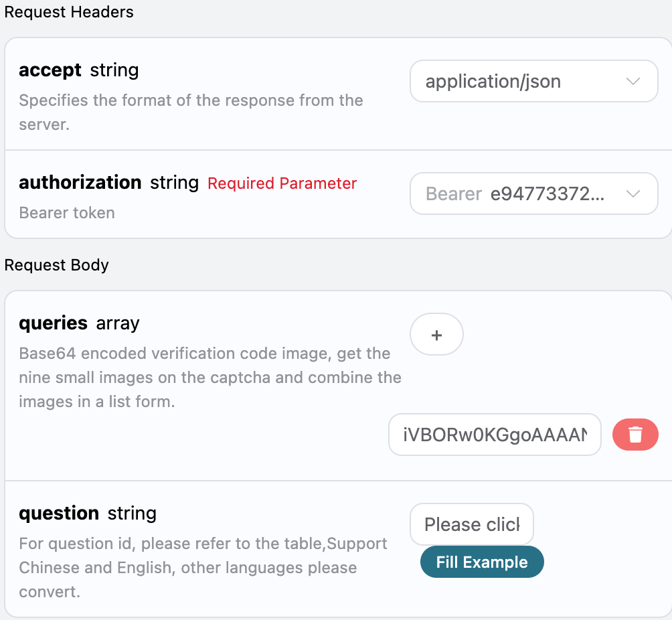Click the bold accept parameter name
Viewport: 672px width, 620px height.
pyautogui.click(x=50, y=70)
